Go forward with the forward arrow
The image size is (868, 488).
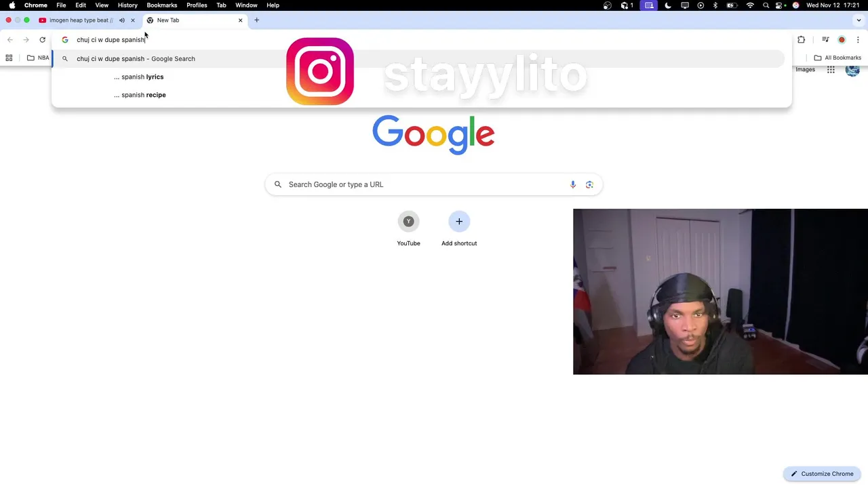click(26, 40)
